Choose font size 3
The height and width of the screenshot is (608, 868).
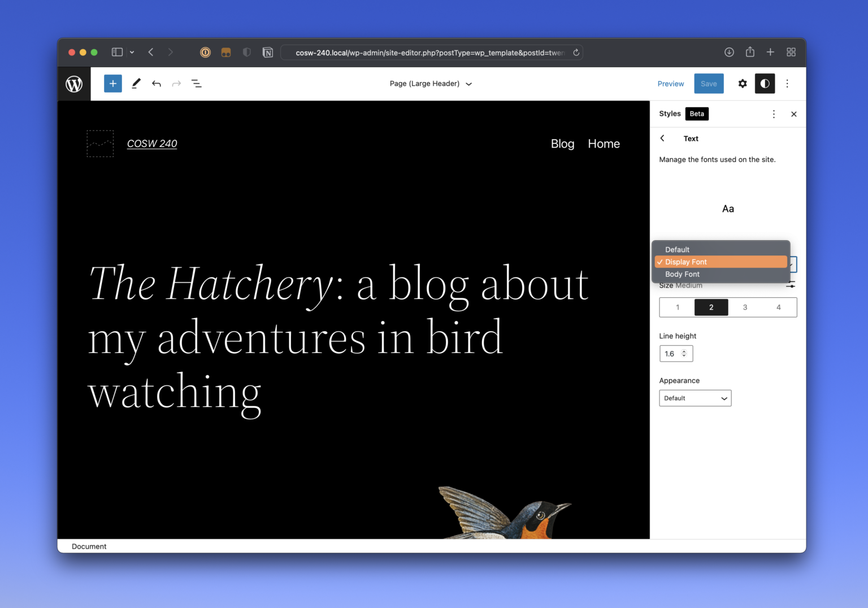[x=745, y=307]
